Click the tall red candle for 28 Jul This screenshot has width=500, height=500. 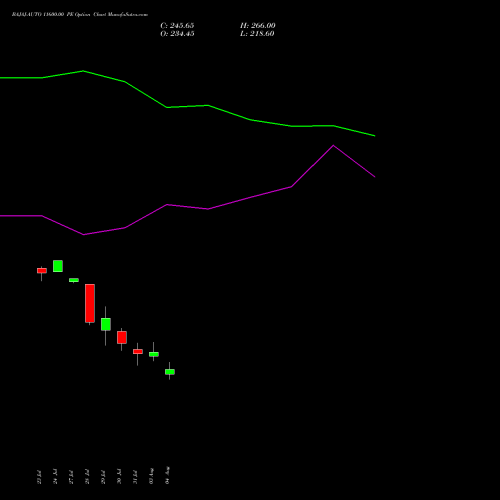(x=90, y=303)
